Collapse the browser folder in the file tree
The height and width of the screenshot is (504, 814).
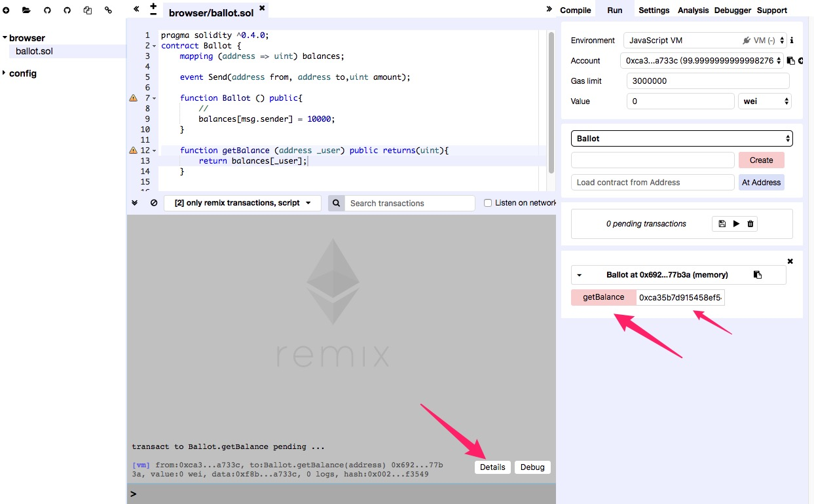(5, 38)
